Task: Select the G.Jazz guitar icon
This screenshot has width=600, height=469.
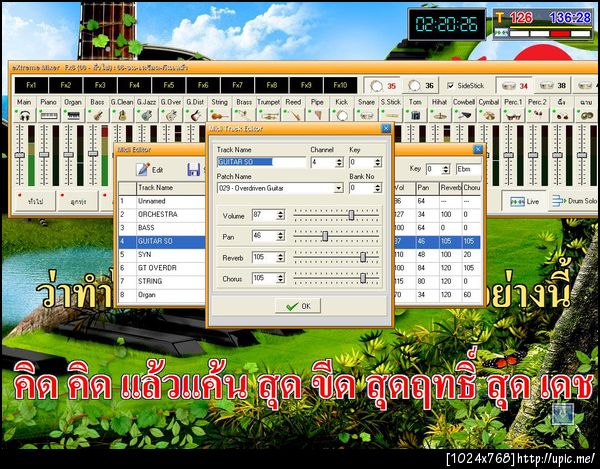Action: tap(147, 115)
